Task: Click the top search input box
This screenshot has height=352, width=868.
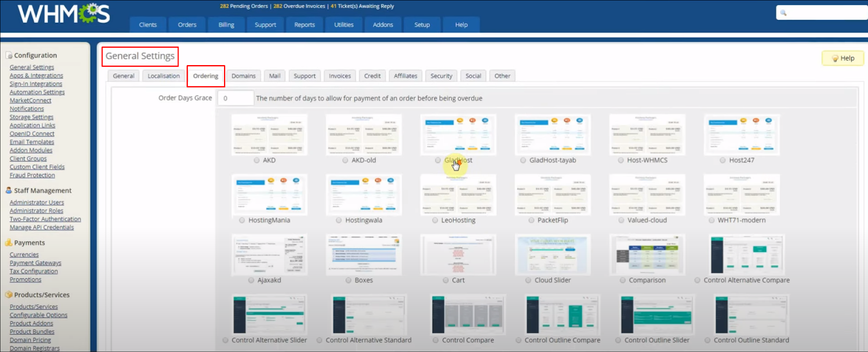Action: (822, 12)
